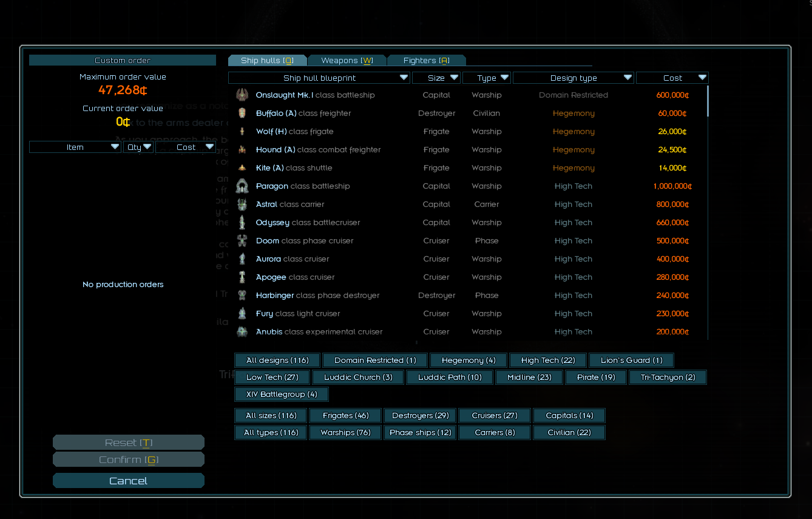Click the Harbinger phase destroyer icon
This screenshot has height=519, width=812.
(242, 295)
